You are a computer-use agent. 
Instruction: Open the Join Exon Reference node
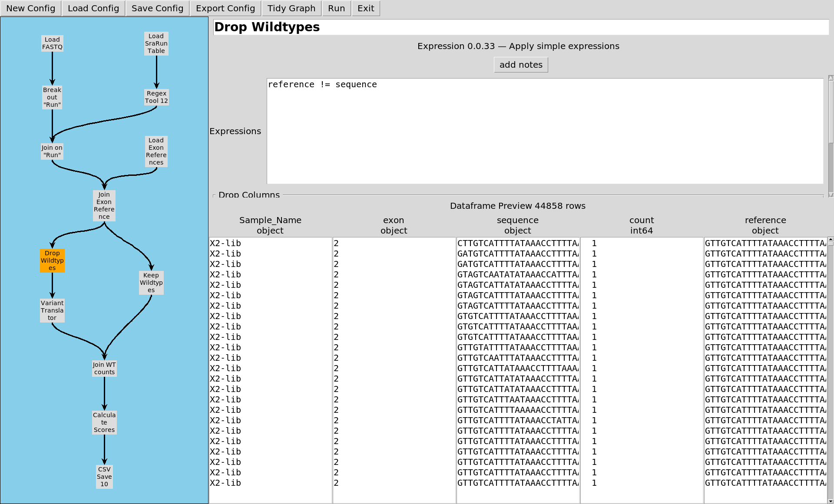(x=104, y=206)
